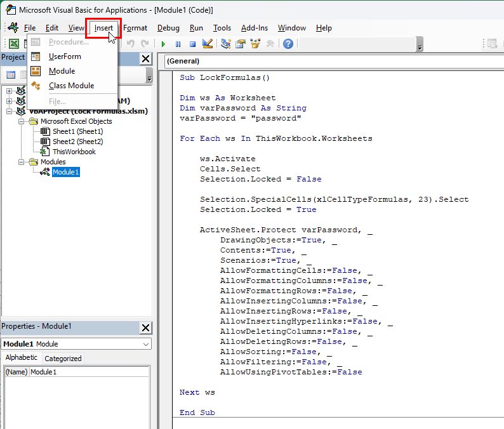Click Sheet1 worksheet icon in tree

[45, 131]
